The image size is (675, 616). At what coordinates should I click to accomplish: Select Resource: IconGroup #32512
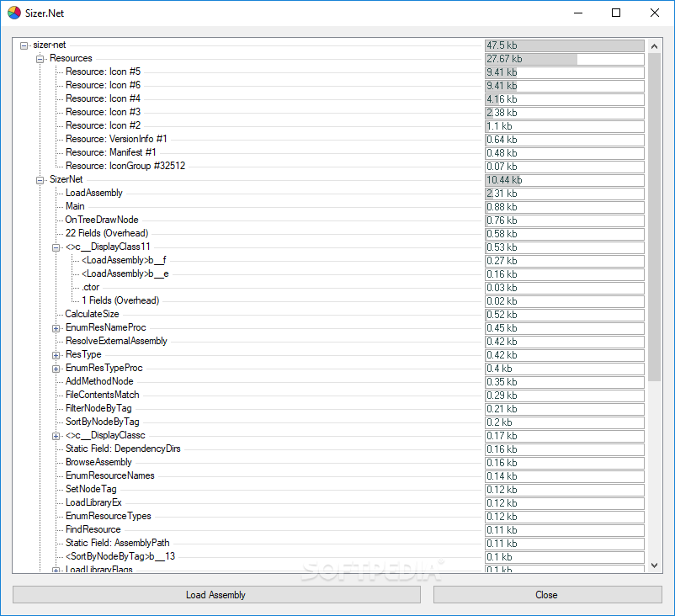coord(125,166)
